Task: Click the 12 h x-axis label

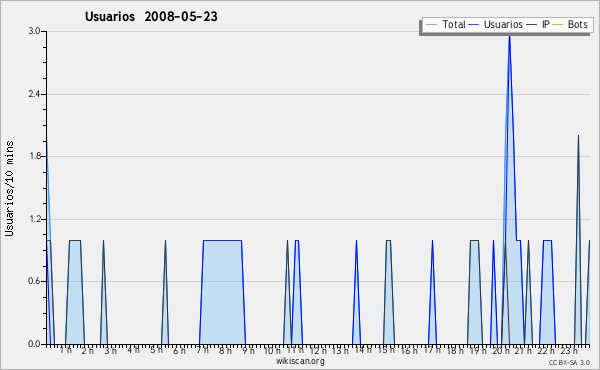Action: click(x=318, y=351)
